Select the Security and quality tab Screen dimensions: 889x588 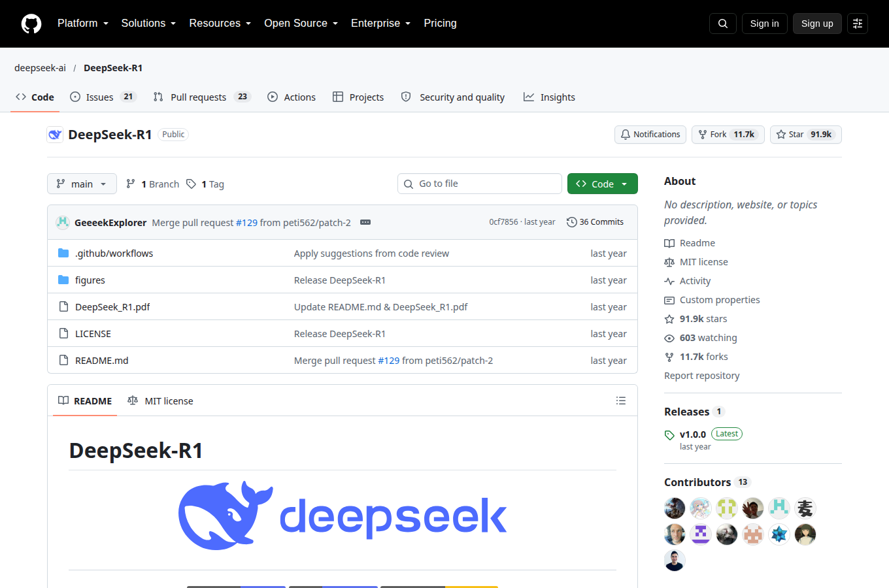click(452, 97)
